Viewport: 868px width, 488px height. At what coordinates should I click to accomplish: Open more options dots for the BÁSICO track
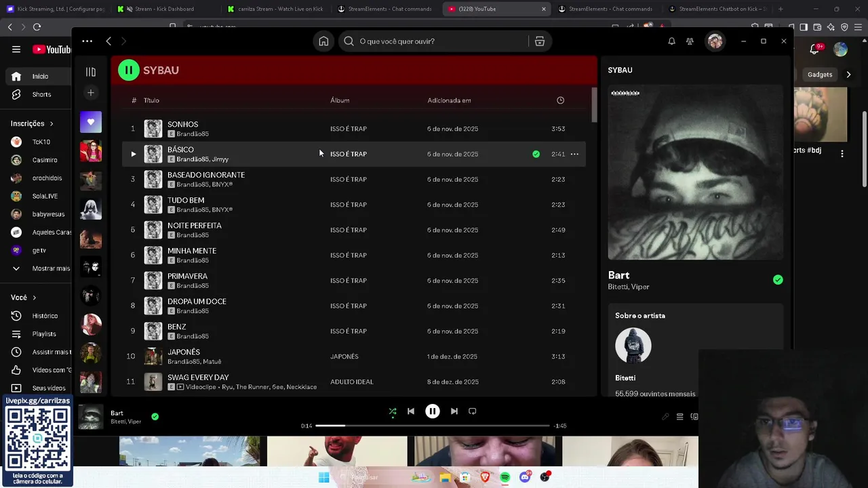[x=574, y=154]
